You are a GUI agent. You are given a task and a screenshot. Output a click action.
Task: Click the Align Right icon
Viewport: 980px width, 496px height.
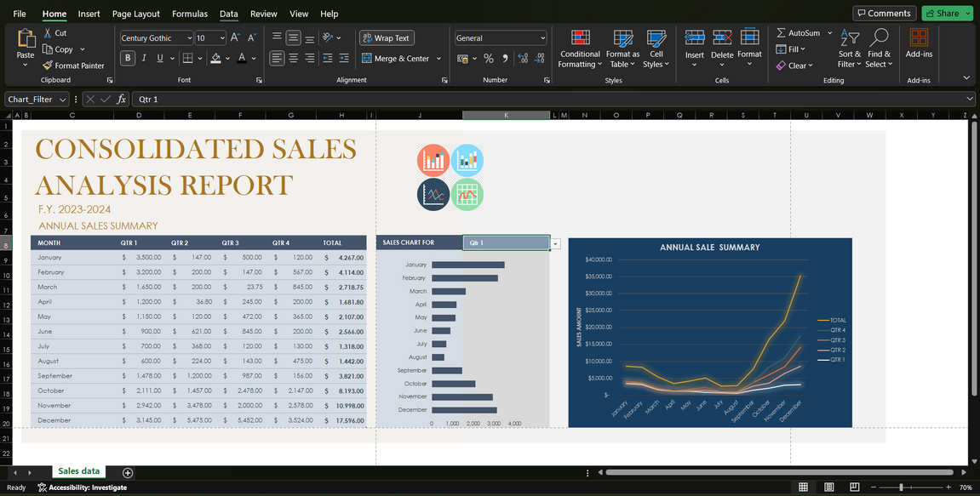pyautogui.click(x=309, y=58)
